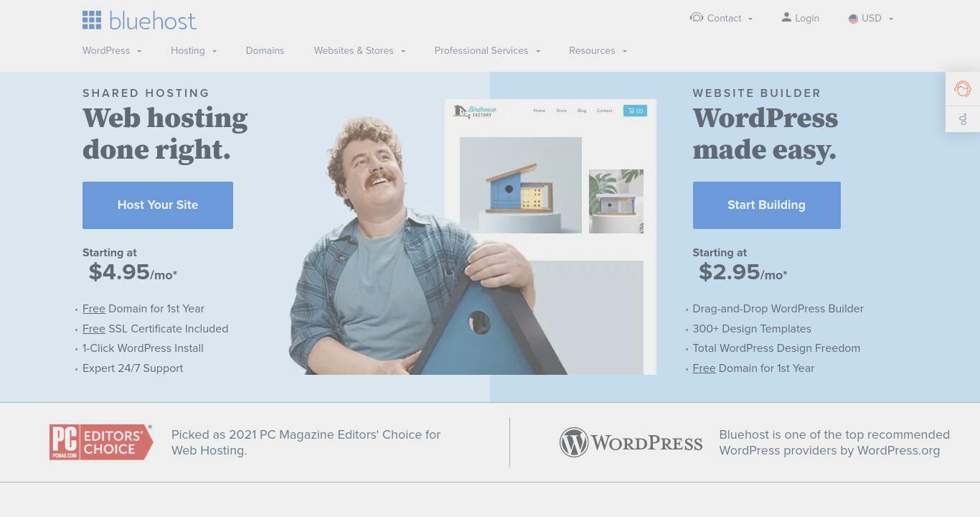Click the Web hosting done right heading

165,134
